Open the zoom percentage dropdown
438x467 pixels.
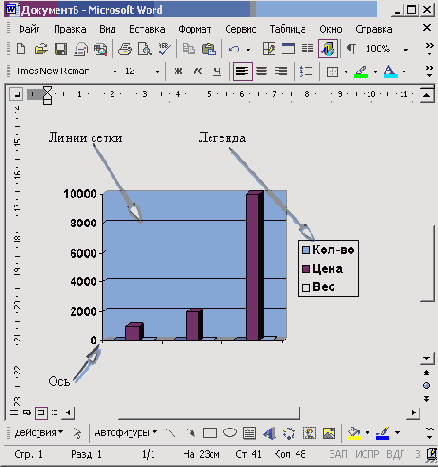pyautogui.click(x=406, y=50)
